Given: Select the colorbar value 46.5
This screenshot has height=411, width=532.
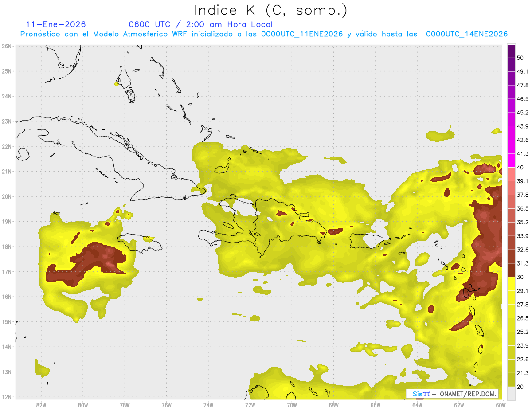Looking at the screenshot, I should coord(523,99).
